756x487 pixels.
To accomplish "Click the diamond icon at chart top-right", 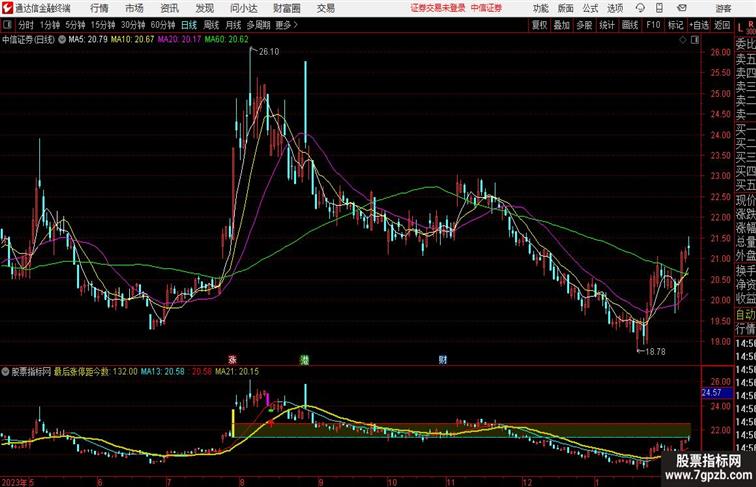I will point(683,40).
